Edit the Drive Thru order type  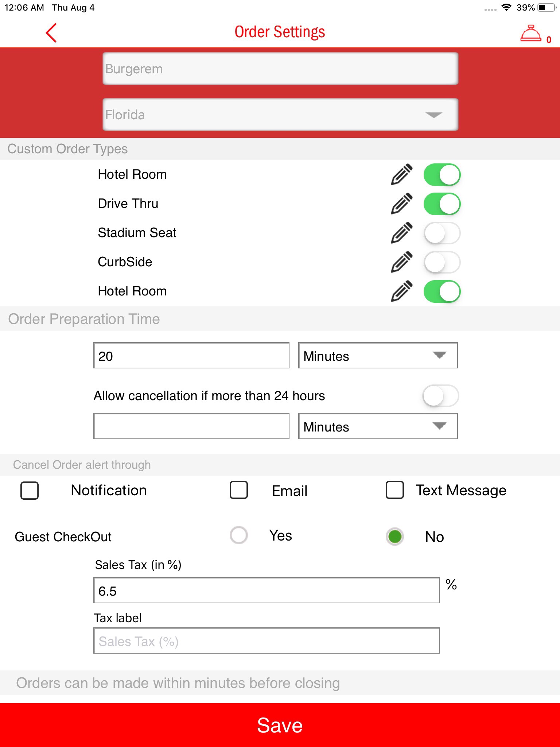[x=401, y=204]
